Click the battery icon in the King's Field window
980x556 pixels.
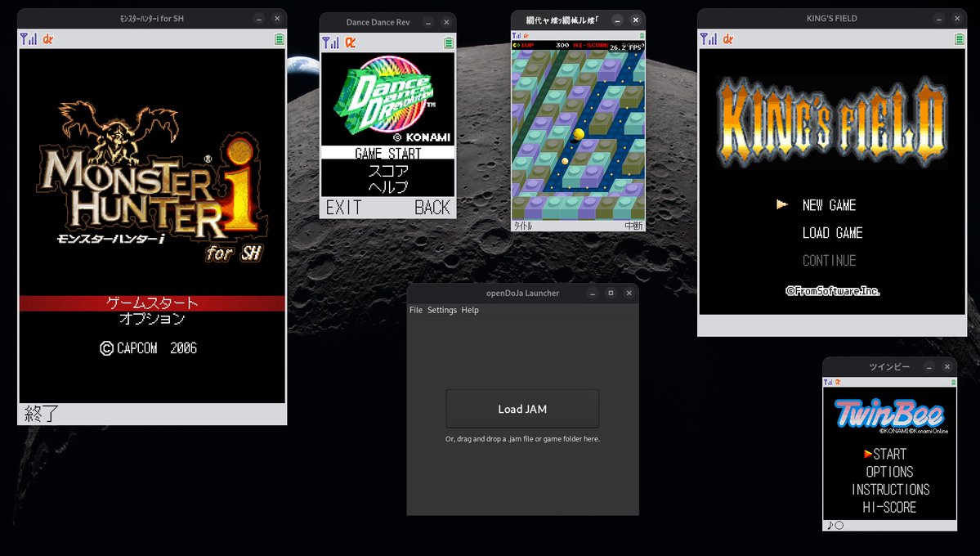[x=960, y=39]
